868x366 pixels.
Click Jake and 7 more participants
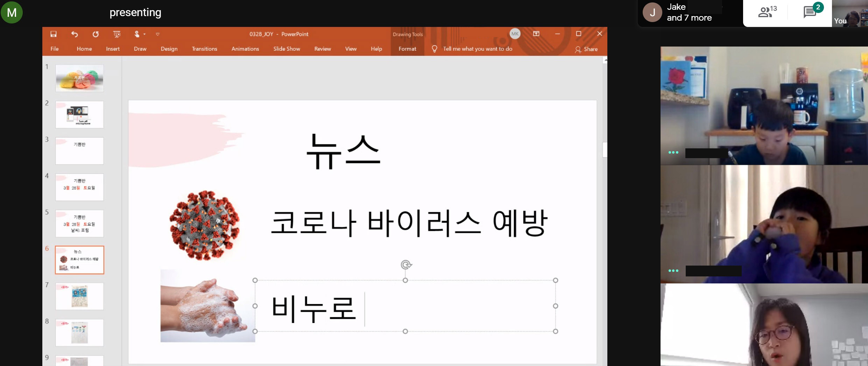point(689,13)
